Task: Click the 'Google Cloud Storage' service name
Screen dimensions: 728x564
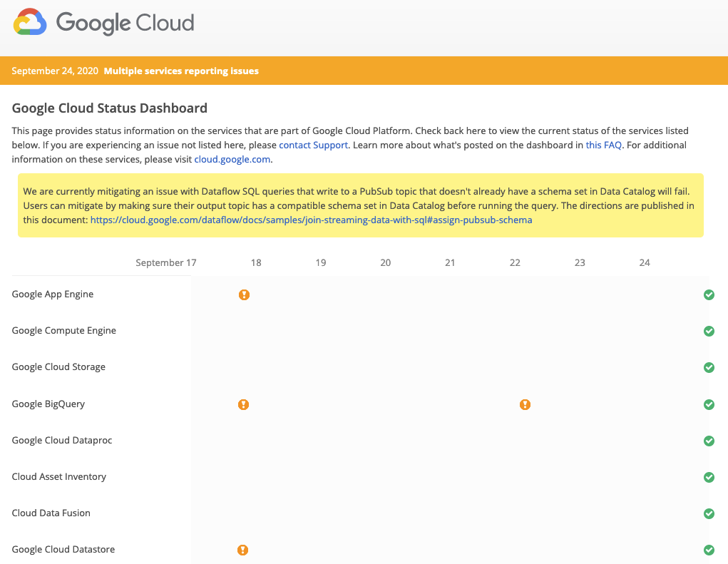Action: (58, 367)
